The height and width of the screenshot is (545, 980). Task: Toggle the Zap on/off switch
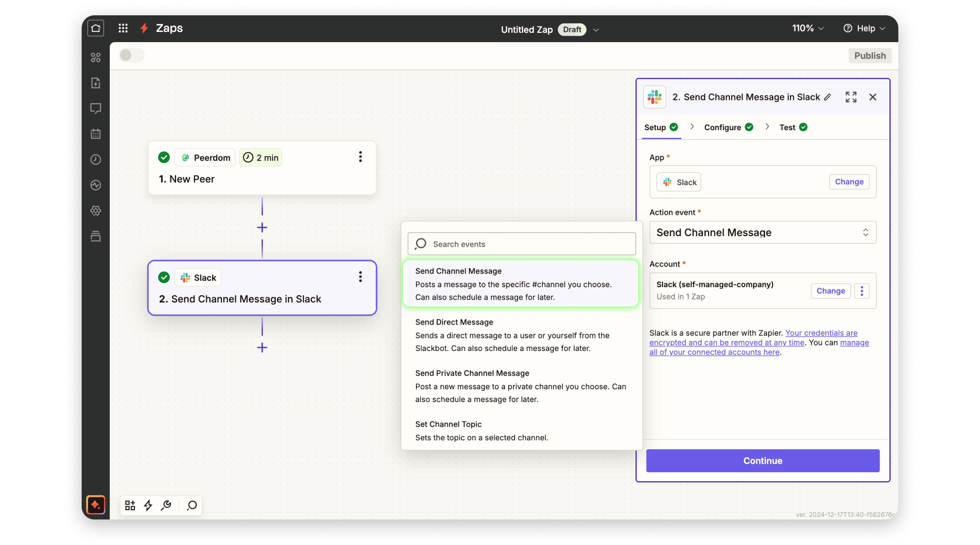(131, 55)
